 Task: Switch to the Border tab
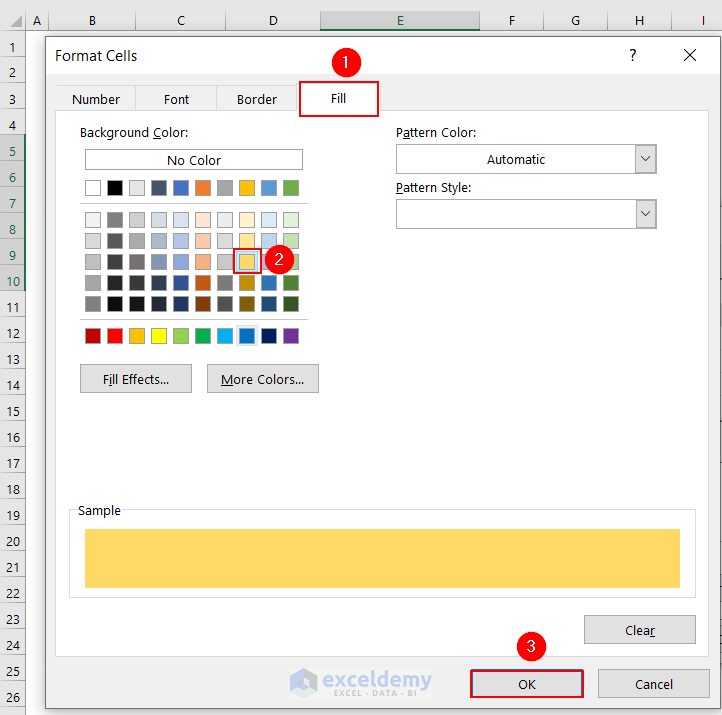tap(256, 99)
